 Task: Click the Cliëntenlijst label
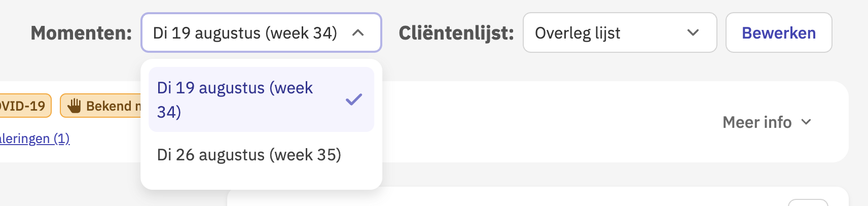(456, 33)
